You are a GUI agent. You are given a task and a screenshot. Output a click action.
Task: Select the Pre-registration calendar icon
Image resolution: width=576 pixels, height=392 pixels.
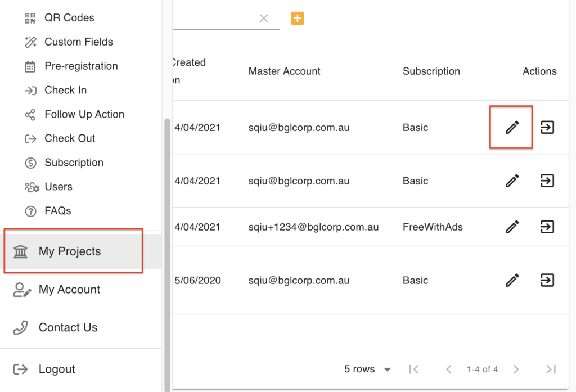click(29, 66)
